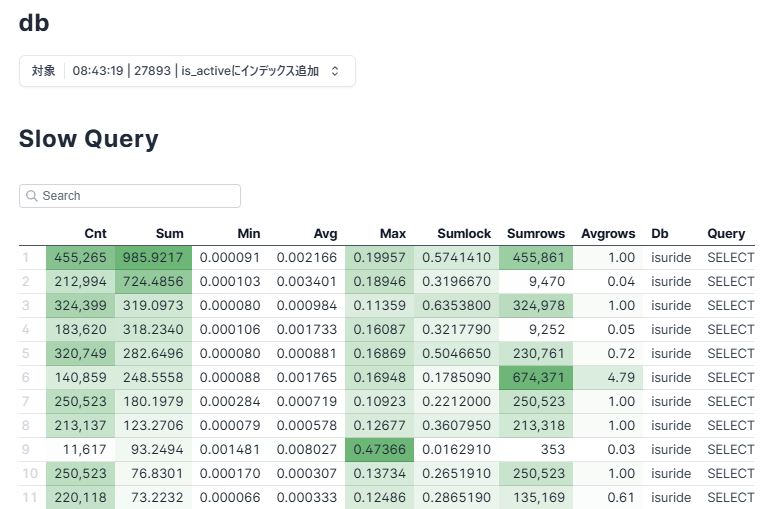Click the Avgrows cell 4.79
The image size is (784, 509).
click(608, 378)
